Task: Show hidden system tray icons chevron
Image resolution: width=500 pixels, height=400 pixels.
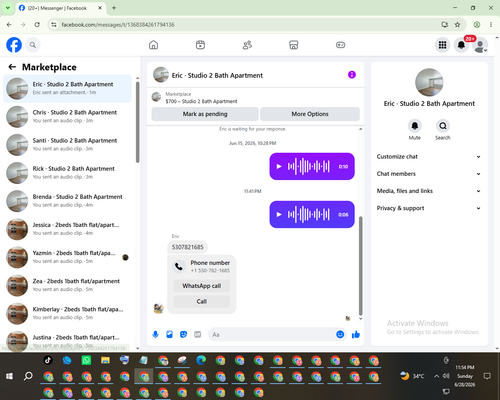Action: click(x=436, y=376)
